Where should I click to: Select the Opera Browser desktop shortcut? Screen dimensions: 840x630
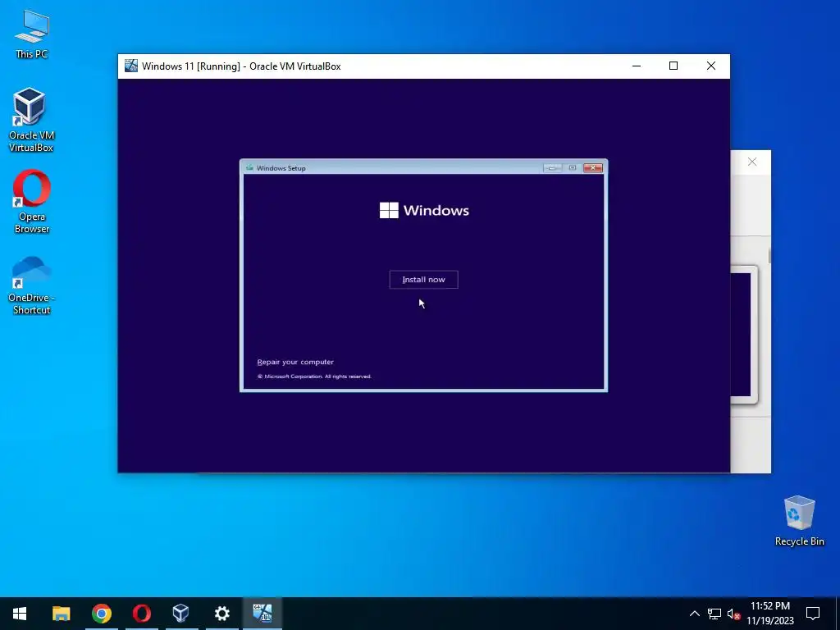pyautogui.click(x=32, y=202)
